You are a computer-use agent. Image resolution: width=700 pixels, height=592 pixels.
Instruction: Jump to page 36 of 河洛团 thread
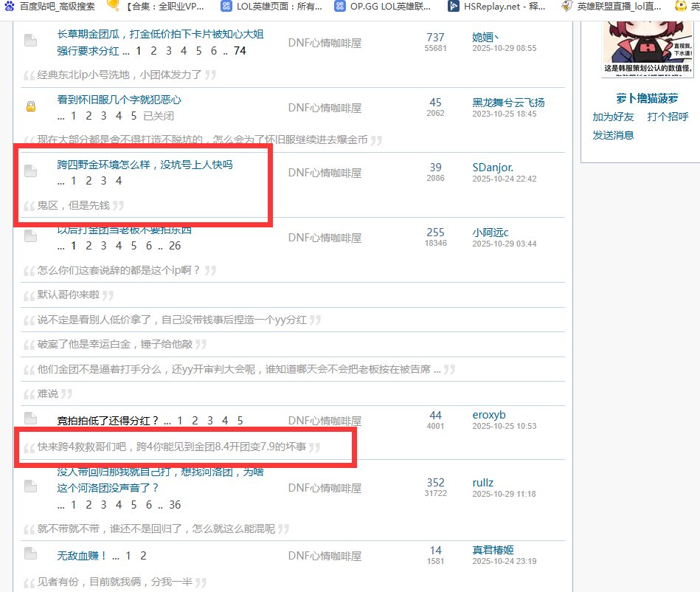(x=175, y=505)
